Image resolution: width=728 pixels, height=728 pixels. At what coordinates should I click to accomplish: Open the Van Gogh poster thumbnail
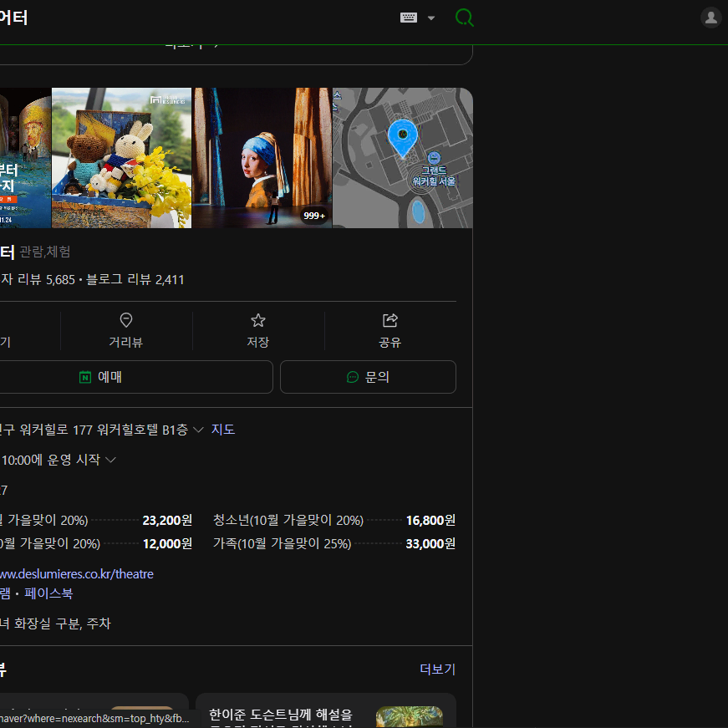tap(26, 158)
